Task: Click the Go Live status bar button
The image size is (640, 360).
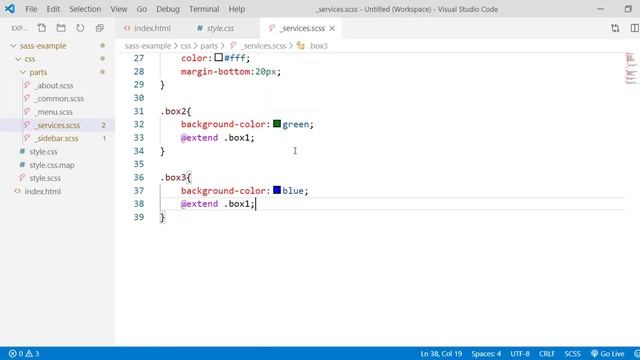Action: click(x=608, y=353)
